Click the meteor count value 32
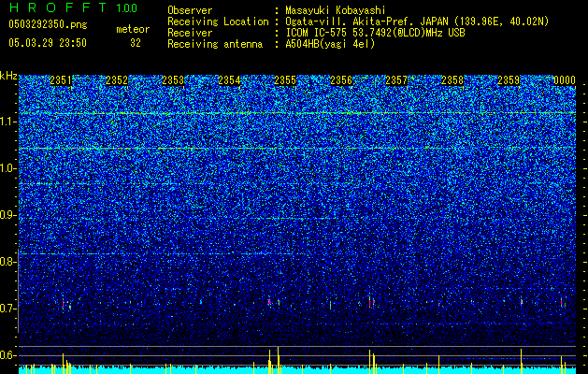The height and width of the screenshot is (374, 588). (136, 43)
